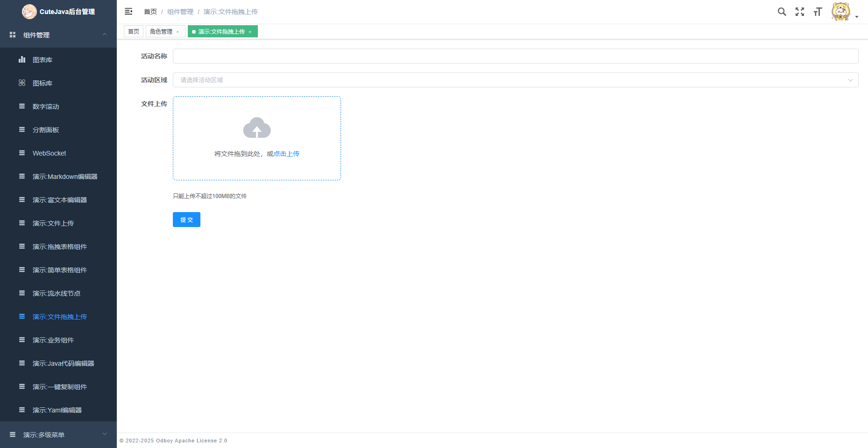Focus the 活动名称 input field
Screen dimensions: 868x448
(515, 56)
